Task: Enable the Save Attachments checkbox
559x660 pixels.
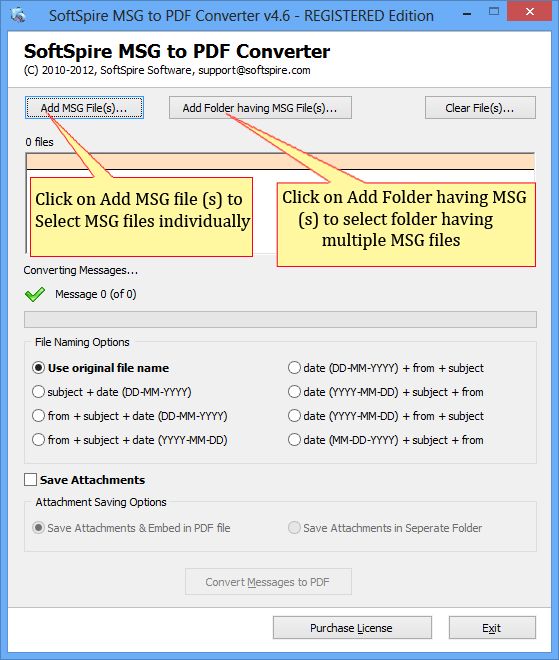Action: 30,479
